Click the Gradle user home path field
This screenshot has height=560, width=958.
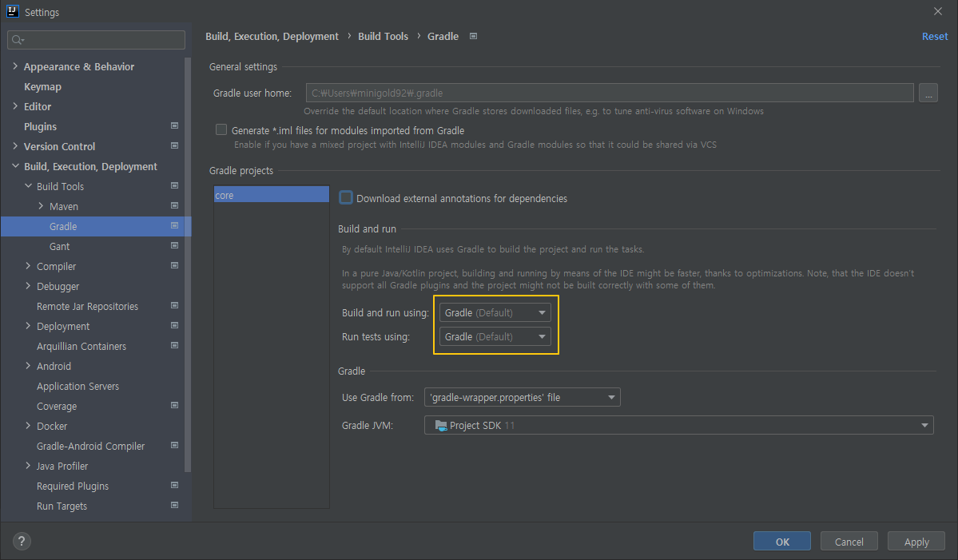[610, 93]
